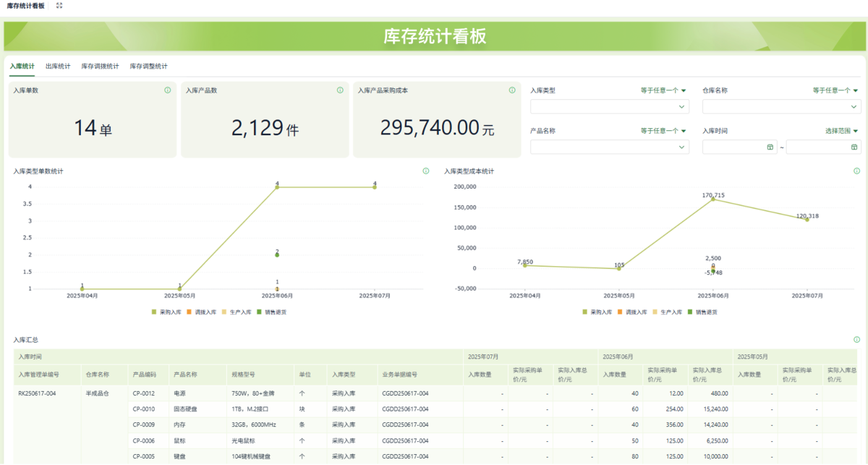
Task: Click the end date input field
Action: point(817,148)
